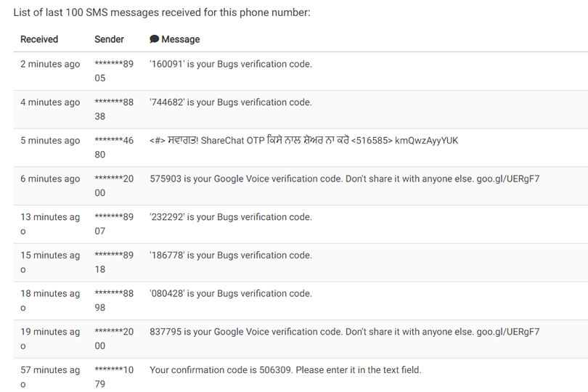Click the 'List of last 100 SMS messages' heading

tap(162, 12)
